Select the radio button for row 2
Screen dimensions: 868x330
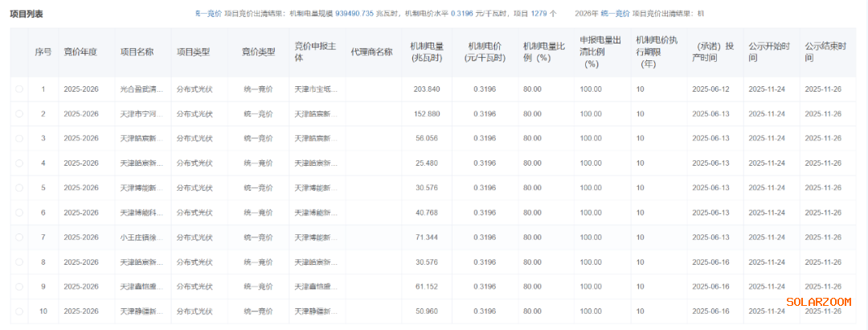click(x=19, y=114)
